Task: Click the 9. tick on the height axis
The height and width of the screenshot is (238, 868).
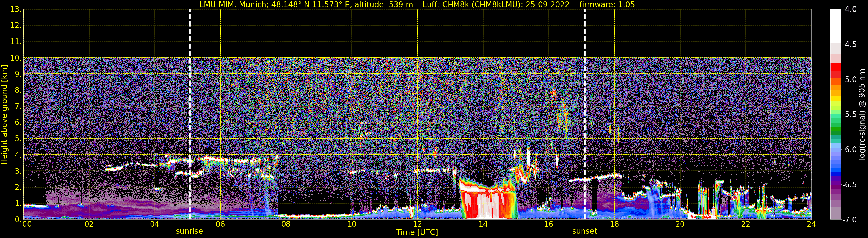Action: (x=18, y=74)
